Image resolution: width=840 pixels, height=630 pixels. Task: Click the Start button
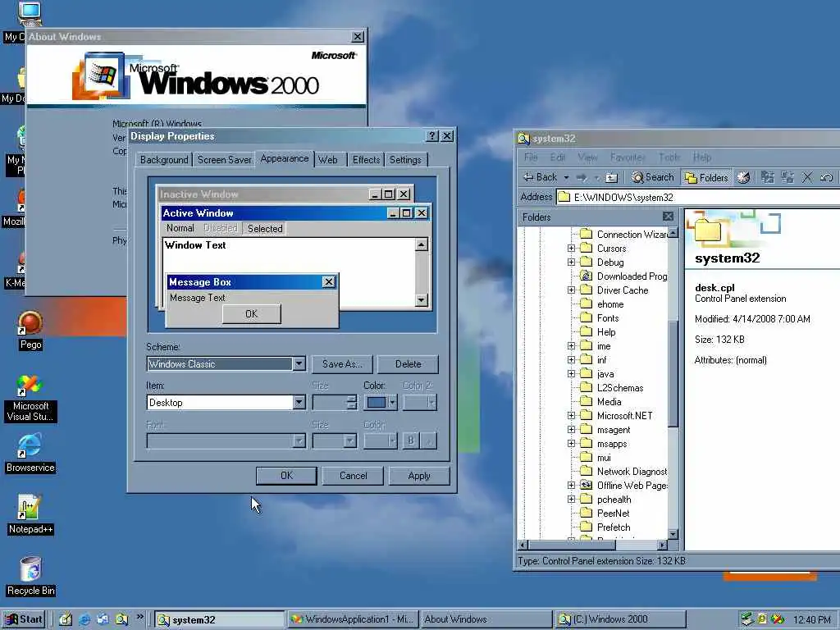(x=24, y=619)
